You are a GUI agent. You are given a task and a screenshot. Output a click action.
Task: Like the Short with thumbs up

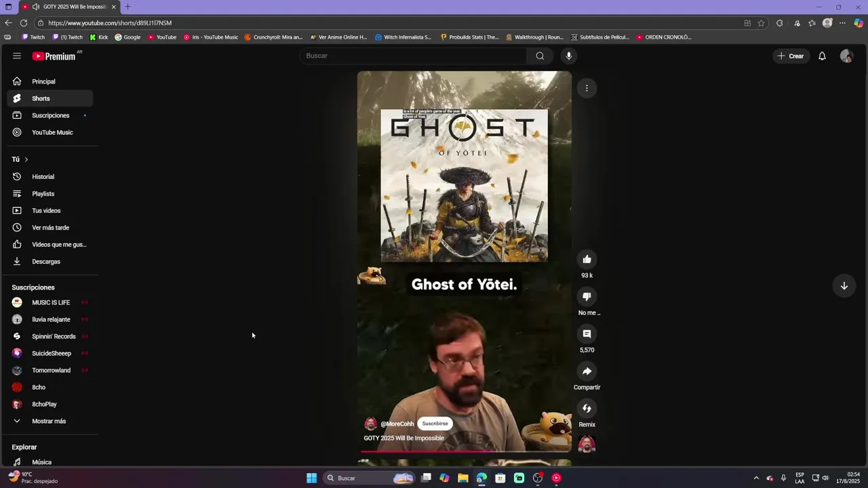tap(587, 260)
